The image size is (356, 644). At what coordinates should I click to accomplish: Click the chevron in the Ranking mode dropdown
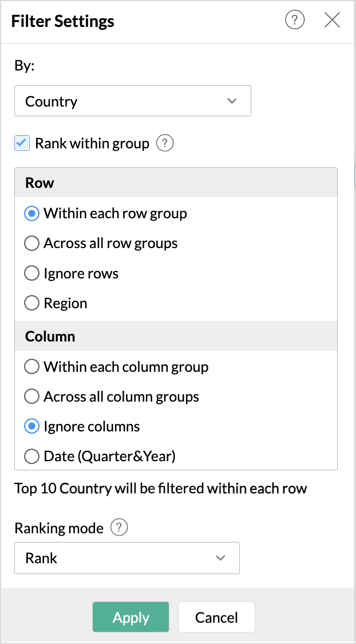pos(221,557)
